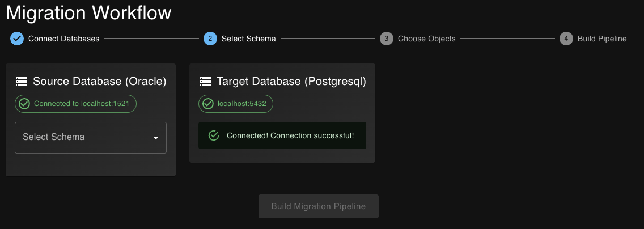Click the Target Database (Postgresql) heading
The width and height of the screenshot is (644, 229).
[x=291, y=82]
